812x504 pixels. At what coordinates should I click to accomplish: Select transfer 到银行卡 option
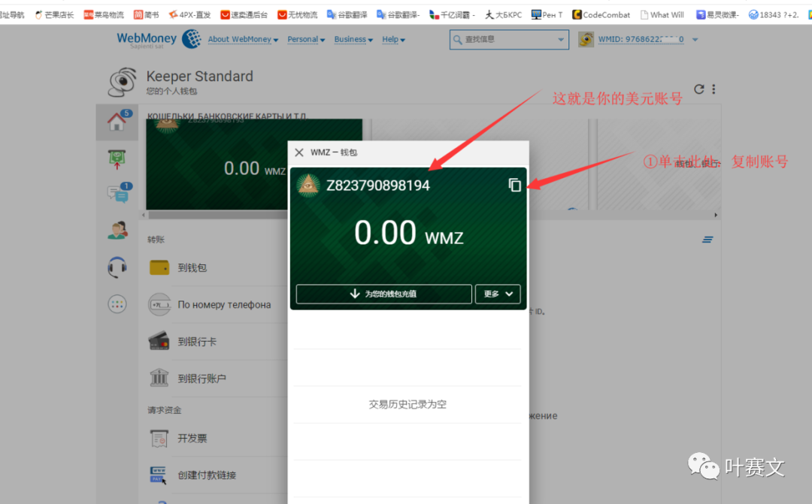(197, 342)
